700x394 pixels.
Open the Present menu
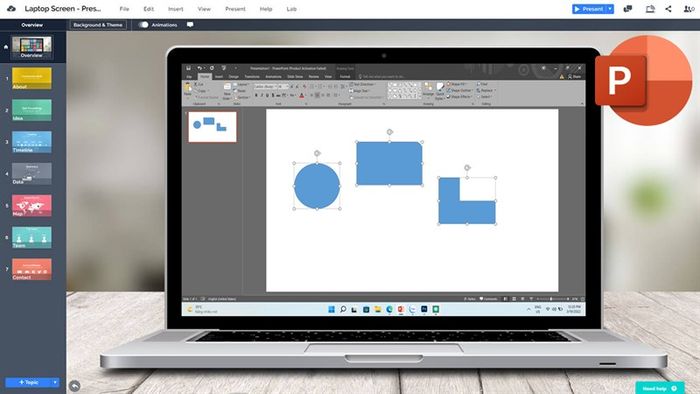point(235,9)
